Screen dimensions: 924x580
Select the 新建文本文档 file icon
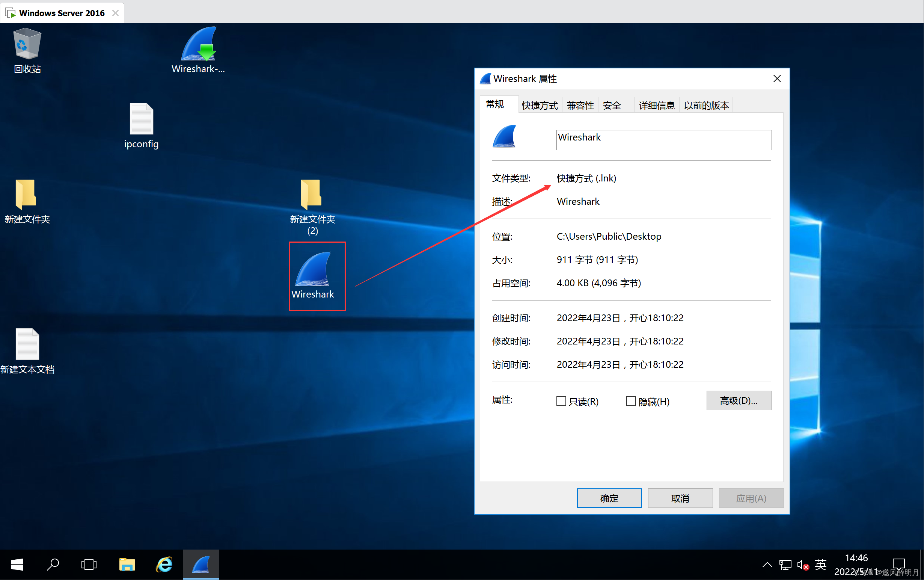pyautogui.click(x=27, y=351)
